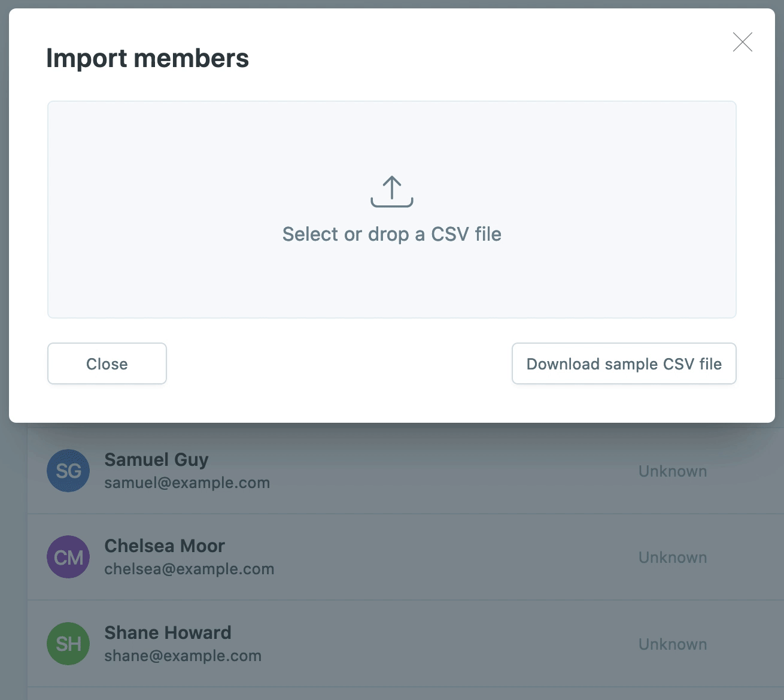Download the sample CSV file

(x=624, y=363)
